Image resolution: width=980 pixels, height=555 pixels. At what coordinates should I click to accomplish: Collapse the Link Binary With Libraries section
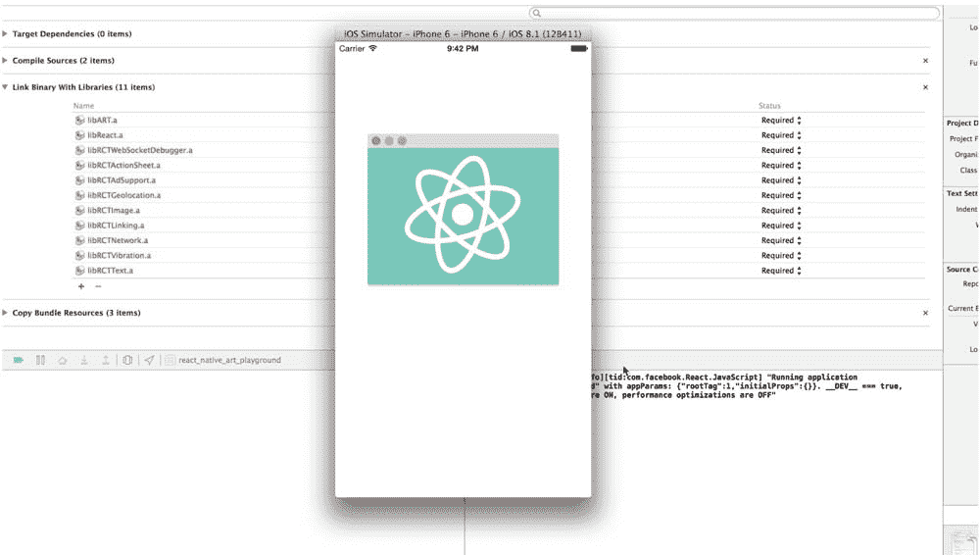6,87
